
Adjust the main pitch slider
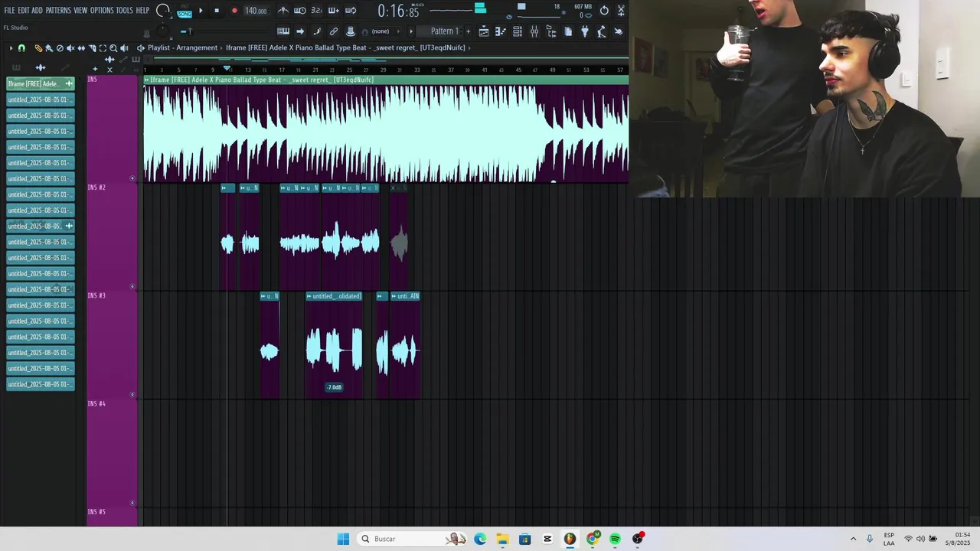click(188, 31)
